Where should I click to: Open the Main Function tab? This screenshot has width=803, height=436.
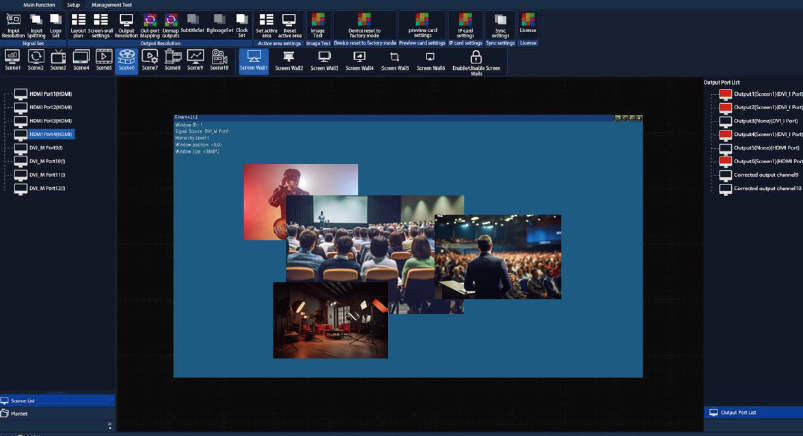(40, 4)
